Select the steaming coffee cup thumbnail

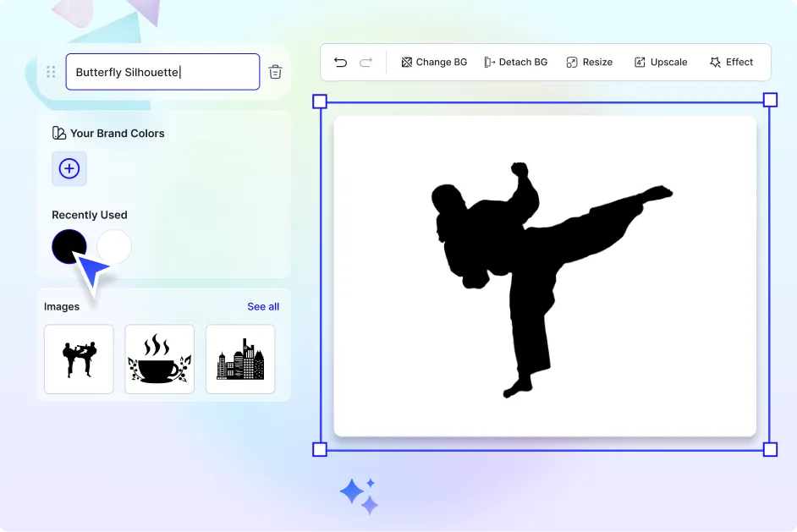[159, 359]
